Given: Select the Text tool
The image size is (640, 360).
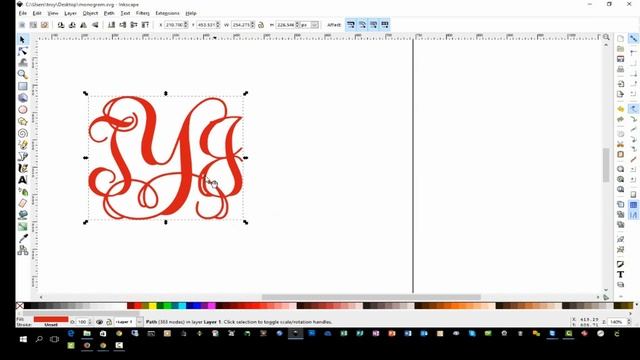Looking at the screenshot, I should [x=22, y=180].
